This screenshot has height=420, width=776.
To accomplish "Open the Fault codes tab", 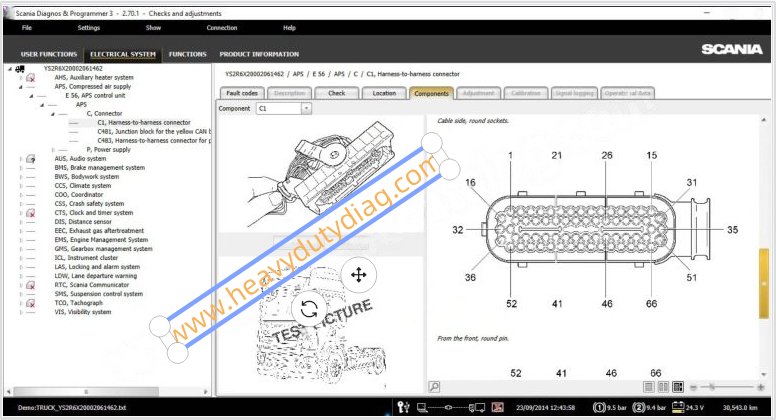I will [242, 93].
